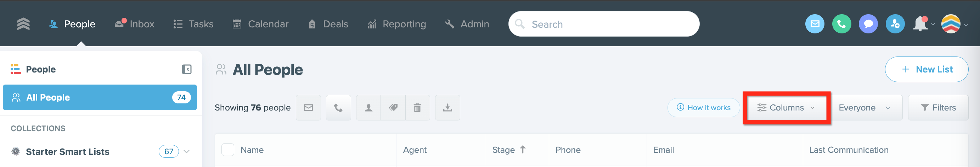Screen dimensions: 980x167
Task: Open the Everyone filter dropdown
Action: [x=864, y=108]
